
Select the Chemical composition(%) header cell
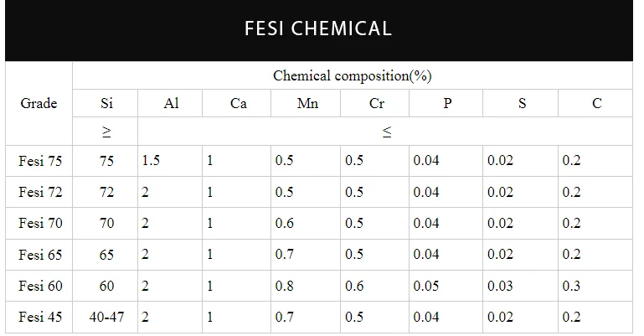coord(352,75)
